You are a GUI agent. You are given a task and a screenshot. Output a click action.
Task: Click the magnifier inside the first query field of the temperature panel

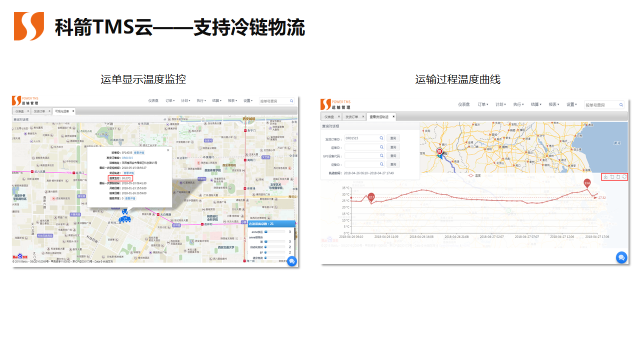pyautogui.click(x=382, y=138)
